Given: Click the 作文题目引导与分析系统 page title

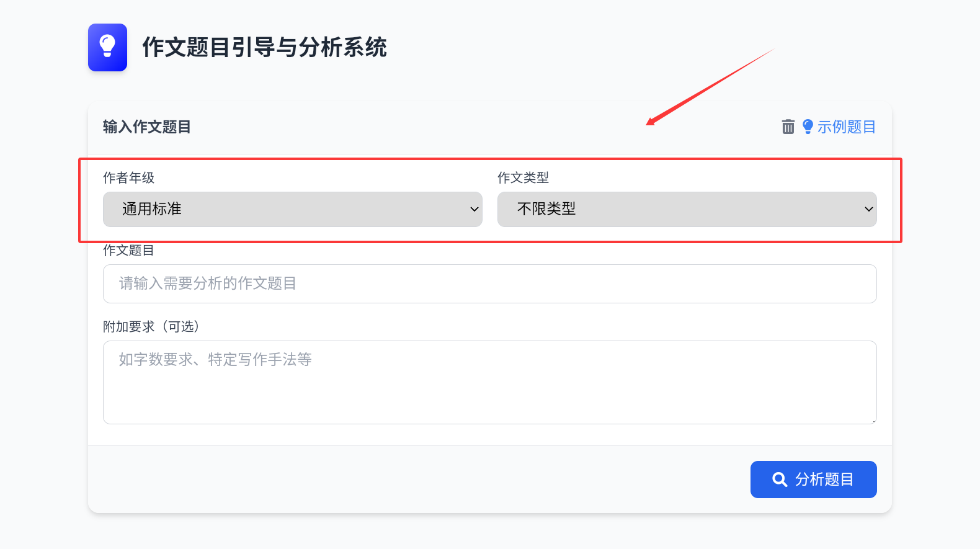Looking at the screenshot, I should click(264, 47).
